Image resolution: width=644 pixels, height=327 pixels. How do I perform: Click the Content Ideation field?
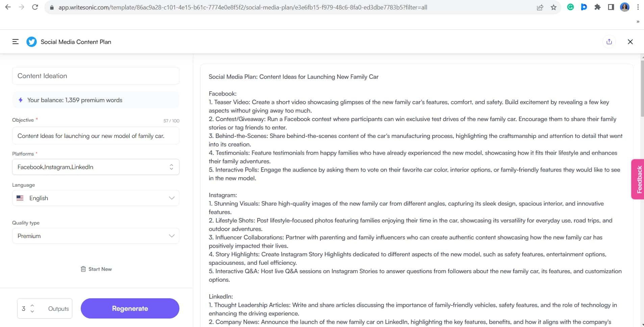96,76
